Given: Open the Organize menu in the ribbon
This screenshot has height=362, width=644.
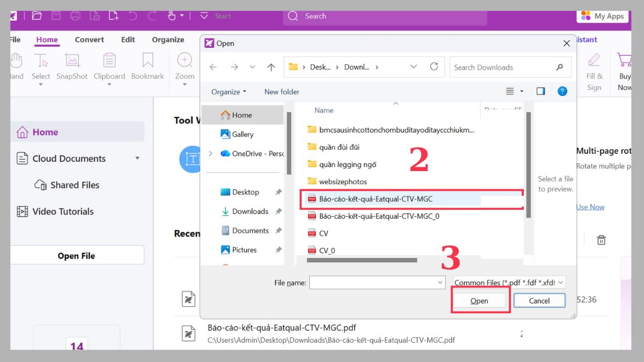Looking at the screenshot, I should [168, 39].
